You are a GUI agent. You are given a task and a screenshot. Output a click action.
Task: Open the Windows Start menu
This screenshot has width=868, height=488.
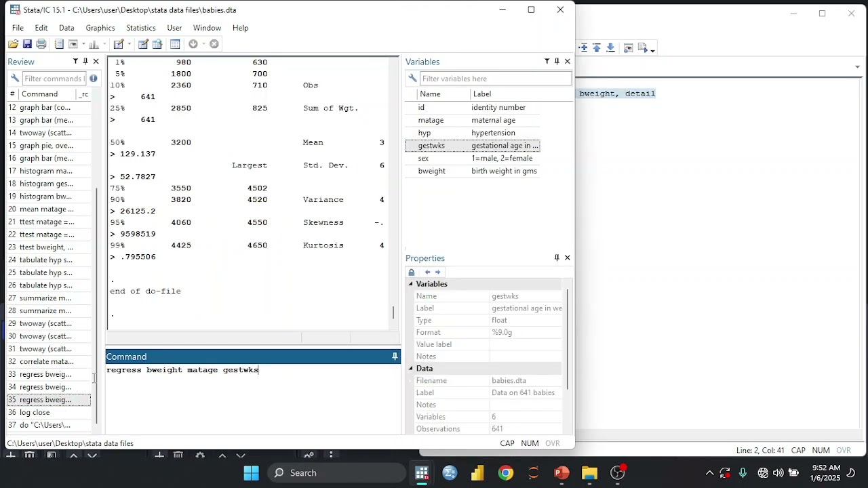(x=252, y=473)
